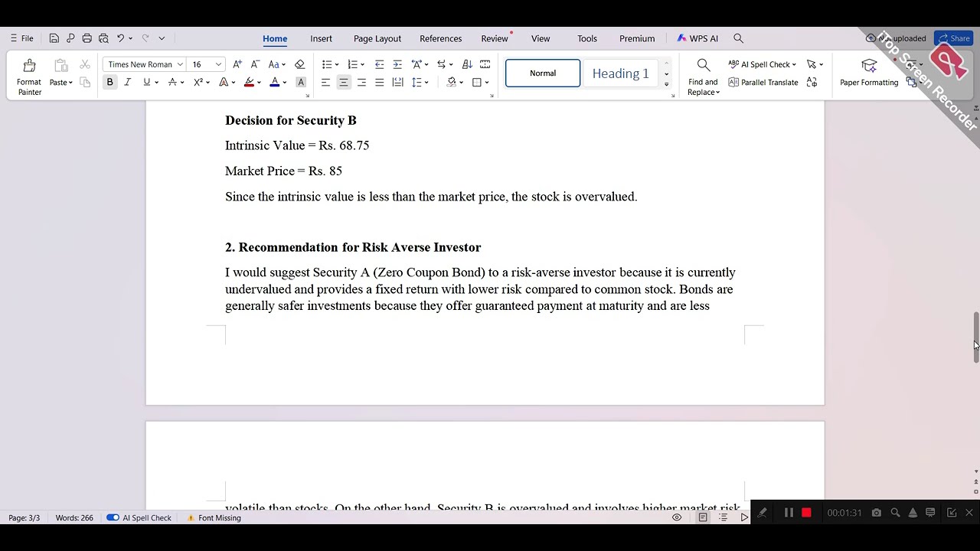Clear formatting with the eraser icon
The width and height of the screenshot is (980, 551).
coord(299,64)
